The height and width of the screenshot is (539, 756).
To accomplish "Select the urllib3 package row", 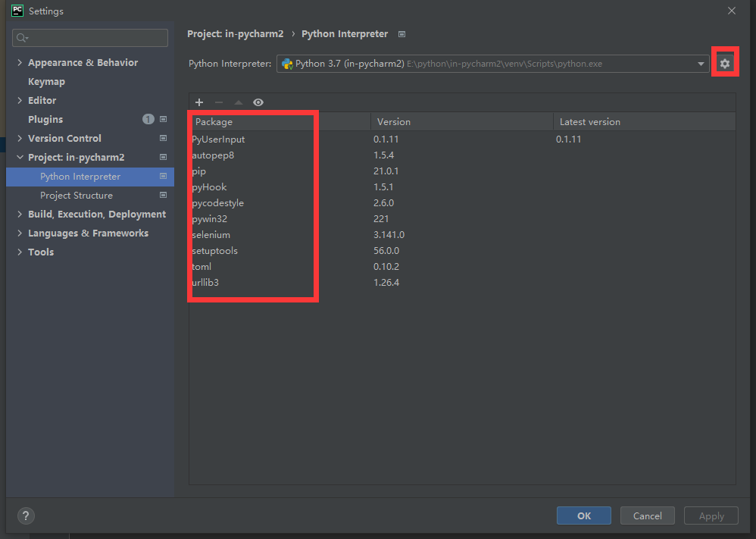I will 462,282.
